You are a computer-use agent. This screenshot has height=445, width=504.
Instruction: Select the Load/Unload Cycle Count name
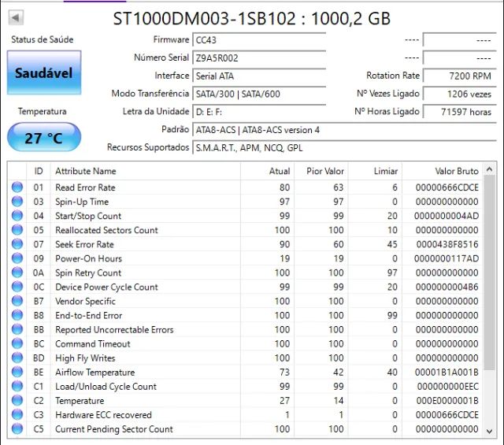[x=106, y=387]
